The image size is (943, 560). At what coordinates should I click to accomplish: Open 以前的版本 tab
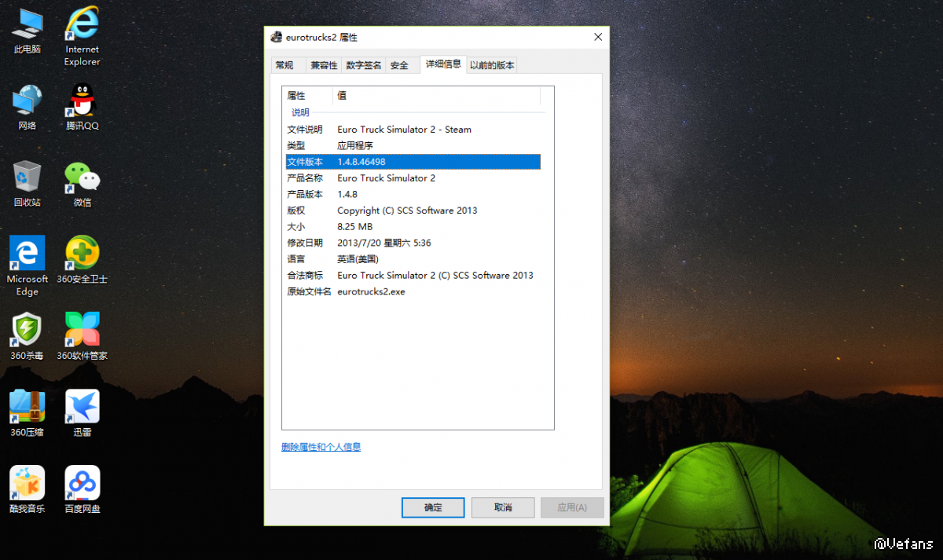[x=492, y=65]
